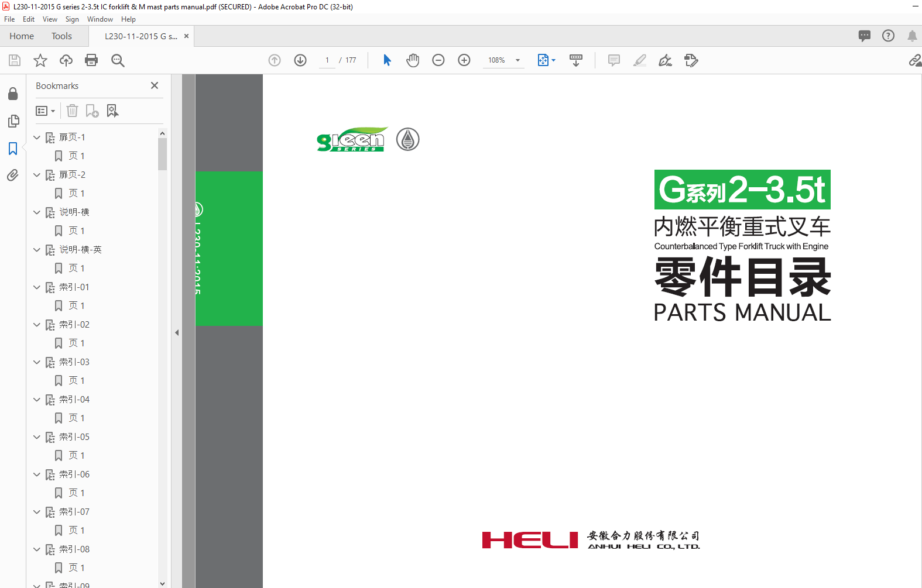Screen dimensions: 922x588
Task: Switch to the Home tab
Action: point(22,36)
